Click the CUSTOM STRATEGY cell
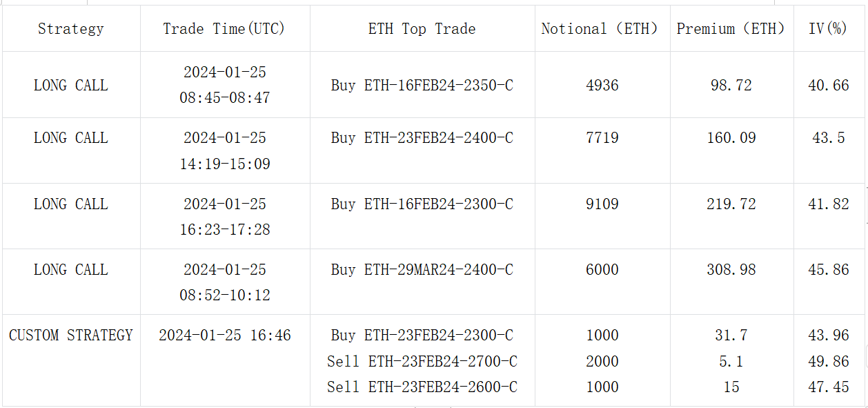The width and height of the screenshot is (868, 408). point(71,336)
